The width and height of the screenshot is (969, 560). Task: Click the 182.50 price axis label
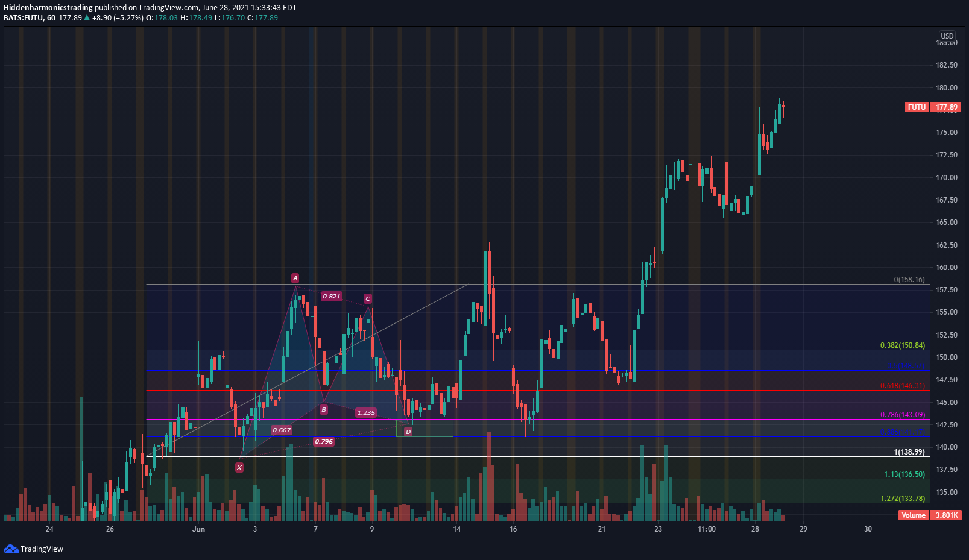pos(947,65)
